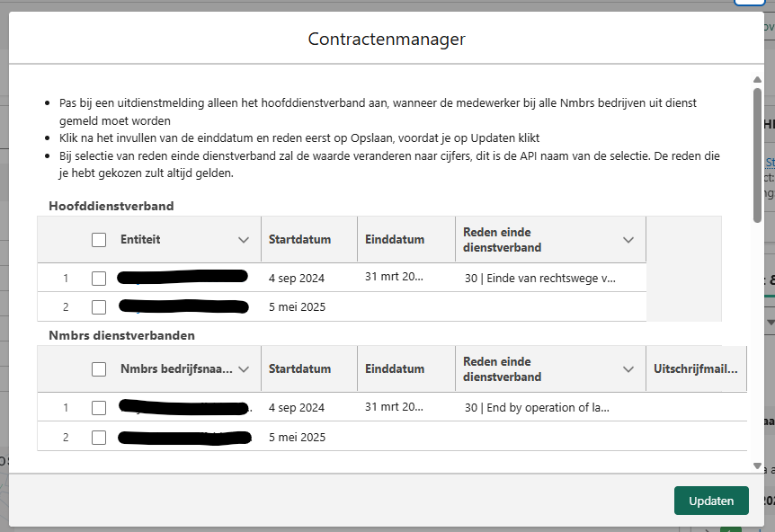Check row 1 in the Nmbrs dienstverbanden table
775x532 pixels.
point(99,408)
